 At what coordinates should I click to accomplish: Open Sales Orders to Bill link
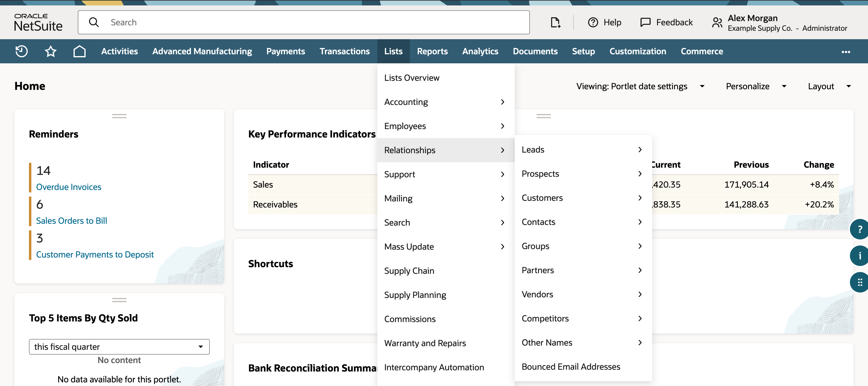[71, 221]
